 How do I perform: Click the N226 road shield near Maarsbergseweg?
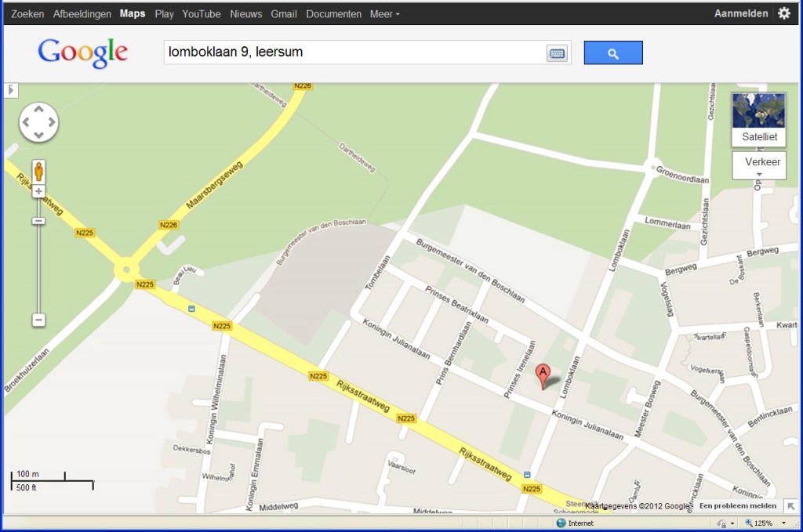pyautogui.click(x=169, y=225)
